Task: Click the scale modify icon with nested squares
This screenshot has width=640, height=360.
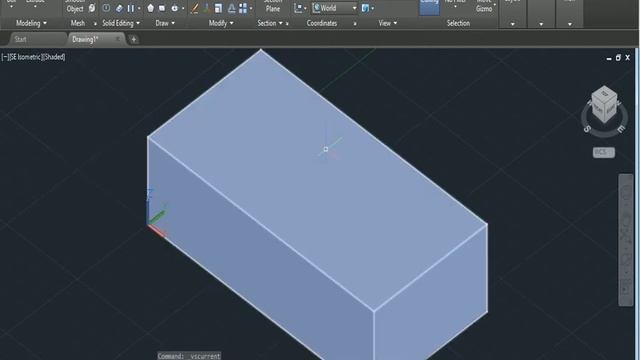Action: pyautogui.click(x=218, y=8)
